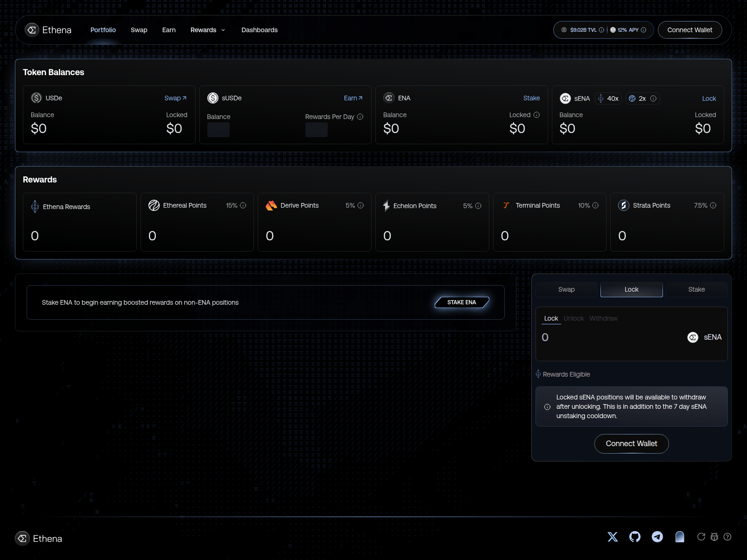Click the Echelon Points logo icon

pos(386,206)
